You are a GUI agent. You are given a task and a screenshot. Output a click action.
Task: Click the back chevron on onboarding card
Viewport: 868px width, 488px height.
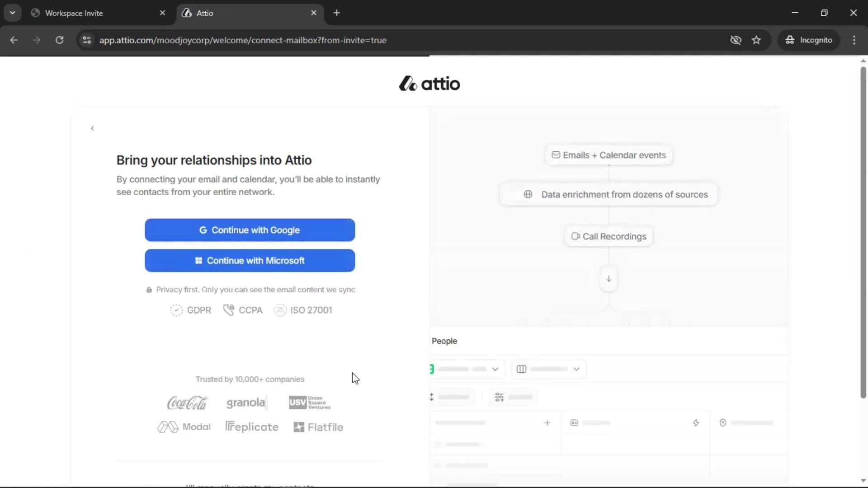92,128
